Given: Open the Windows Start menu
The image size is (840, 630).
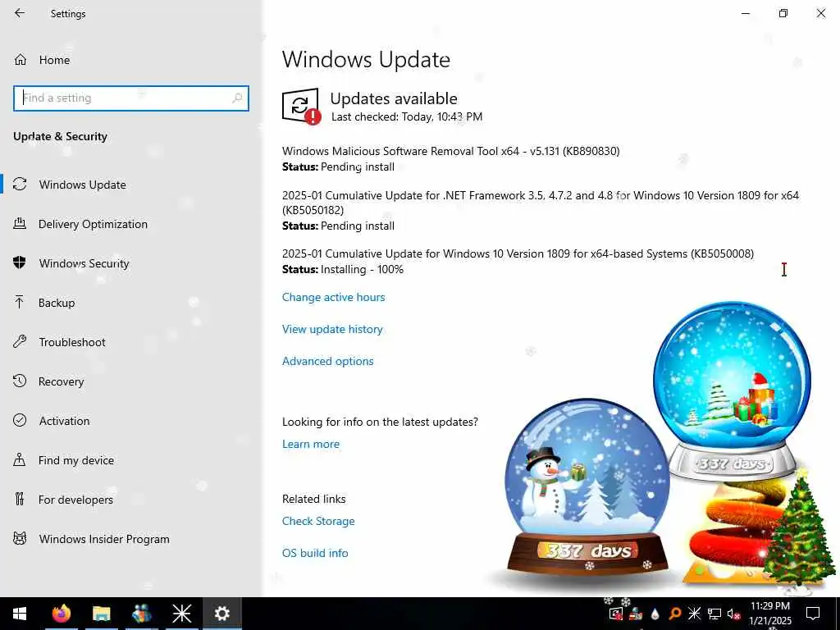Looking at the screenshot, I should click(x=20, y=614).
